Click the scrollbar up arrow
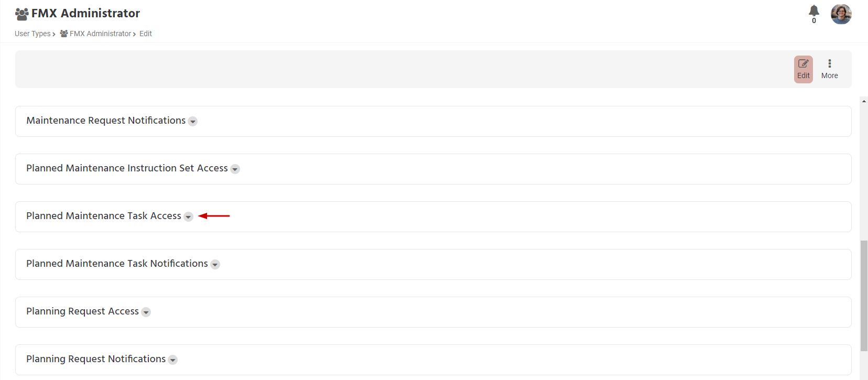Viewport: 868px width, 380px height. [864, 101]
